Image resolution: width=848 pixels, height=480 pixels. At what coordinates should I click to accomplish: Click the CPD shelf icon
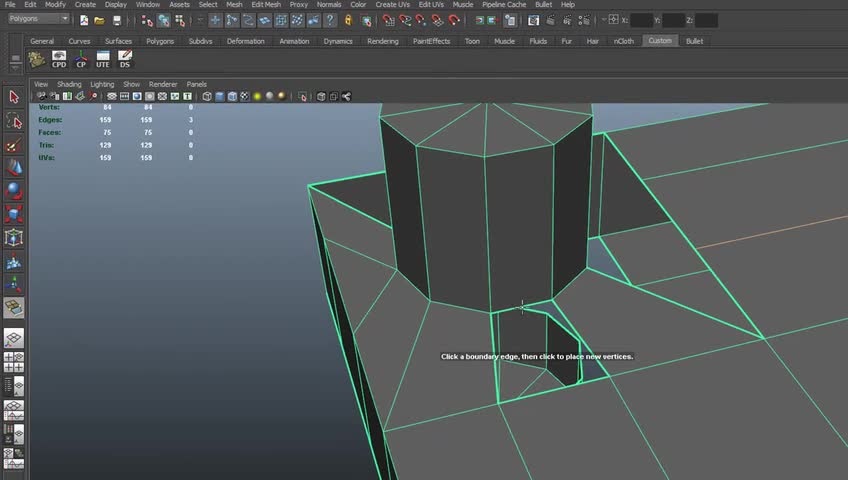tap(59, 60)
